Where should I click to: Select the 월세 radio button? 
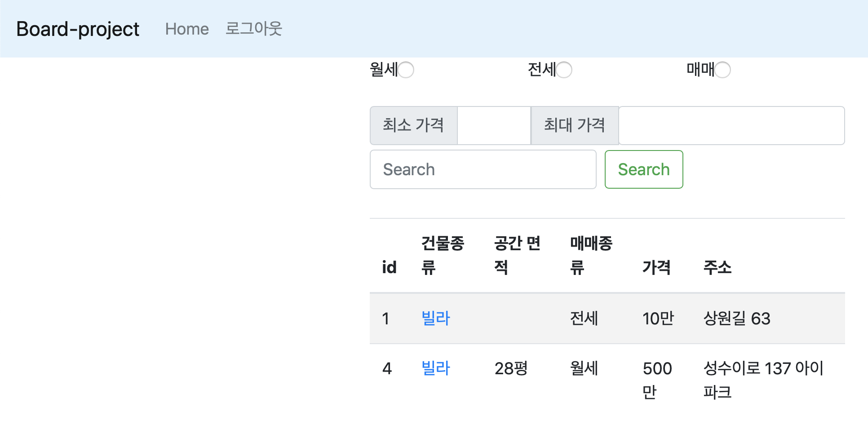(406, 70)
